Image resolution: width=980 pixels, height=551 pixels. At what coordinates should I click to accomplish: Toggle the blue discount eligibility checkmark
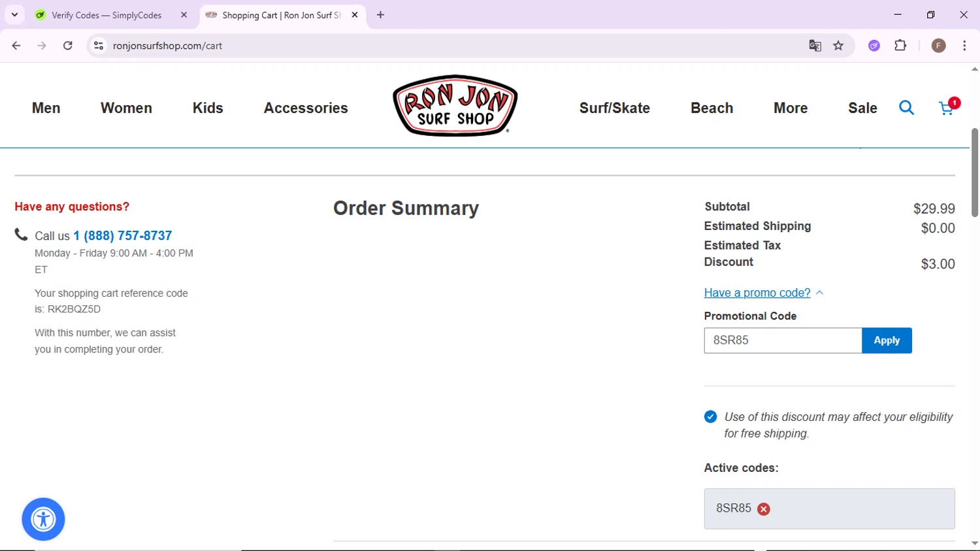pos(710,417)
